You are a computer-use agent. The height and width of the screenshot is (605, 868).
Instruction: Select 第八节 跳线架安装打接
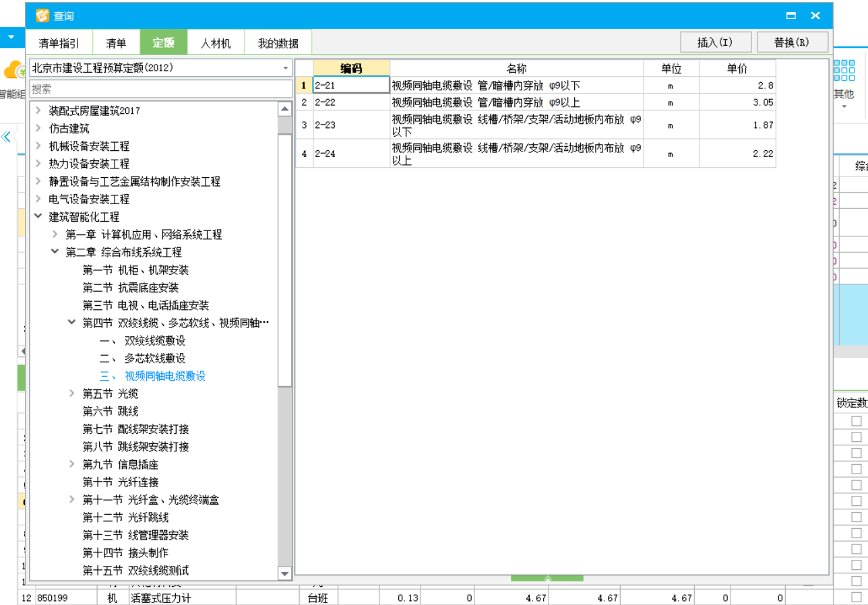(135, 447)
